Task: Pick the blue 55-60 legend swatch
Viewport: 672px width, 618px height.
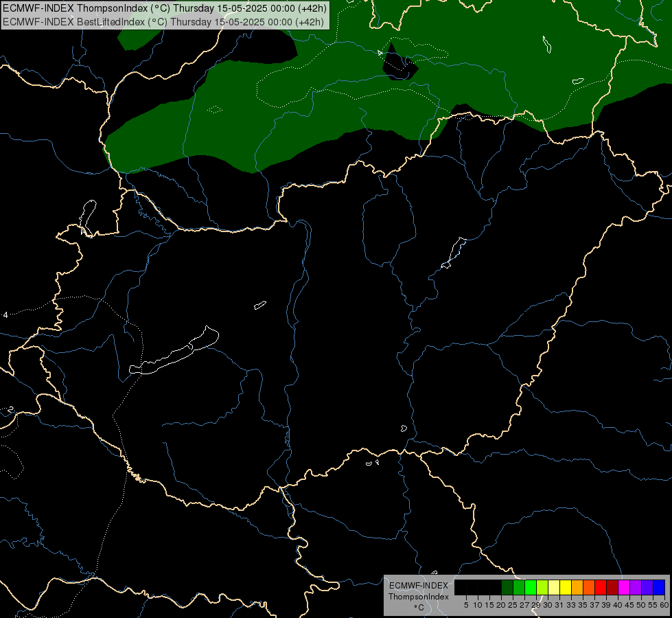Action: click(659, 587)
